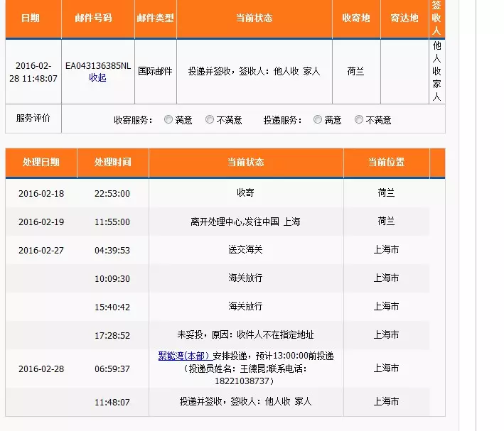Click status 未妥投，原因：收件人不在指定地址
504x431 pixels.
(x=245, y=334)
